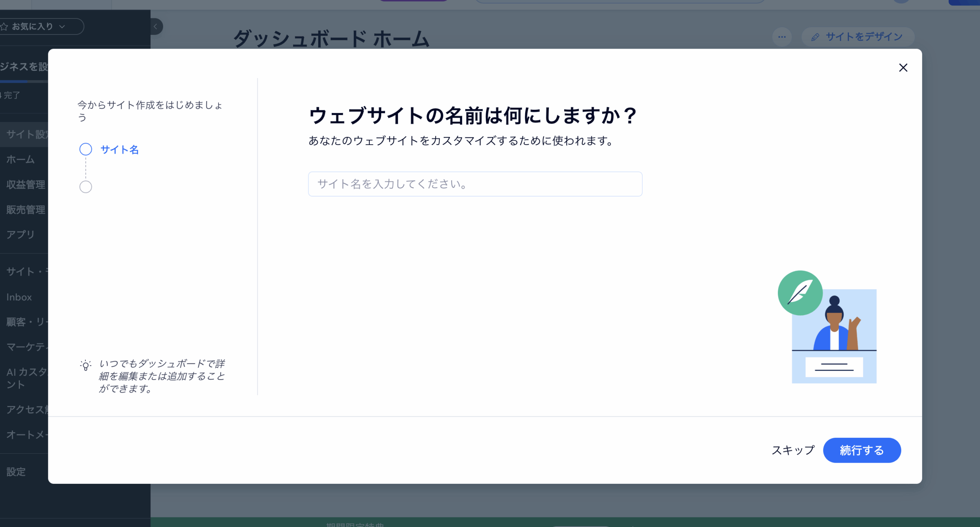Click the empty second step circle
Viewport: 980px width, 527px height.
pos(85,187)
